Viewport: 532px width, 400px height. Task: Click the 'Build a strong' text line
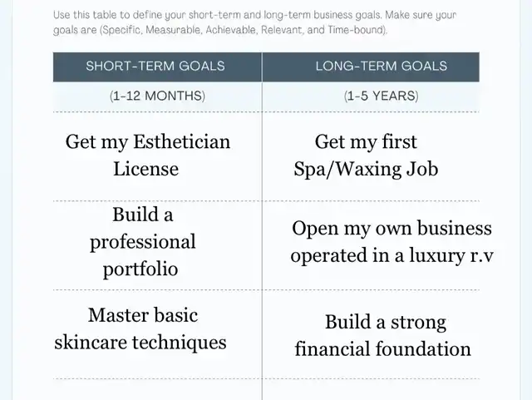click(386, 322)
